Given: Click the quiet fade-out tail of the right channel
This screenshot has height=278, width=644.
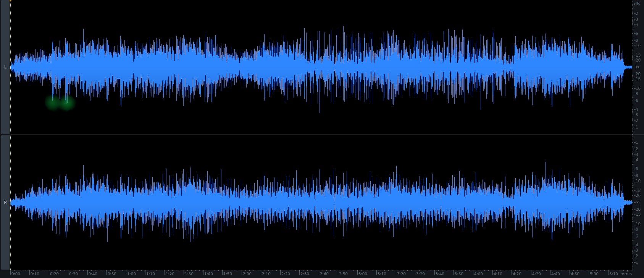Looking at the screenshot, I should click(628, 202).
